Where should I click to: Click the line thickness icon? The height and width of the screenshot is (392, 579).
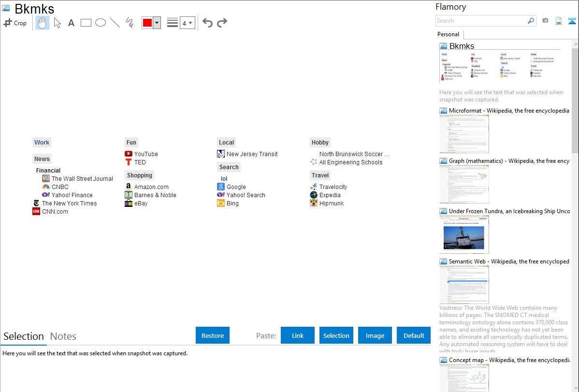pyautogui.click(x=173, y=23)
